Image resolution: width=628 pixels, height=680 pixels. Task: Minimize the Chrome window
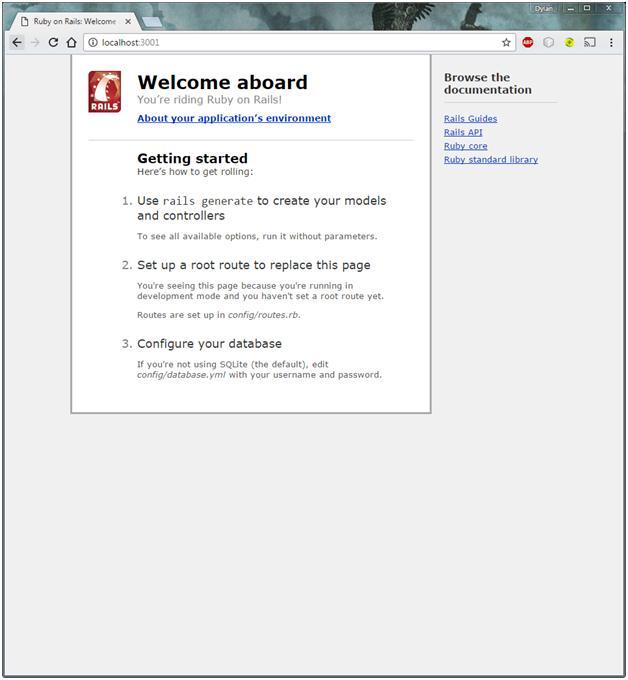[x=571, y=9]
